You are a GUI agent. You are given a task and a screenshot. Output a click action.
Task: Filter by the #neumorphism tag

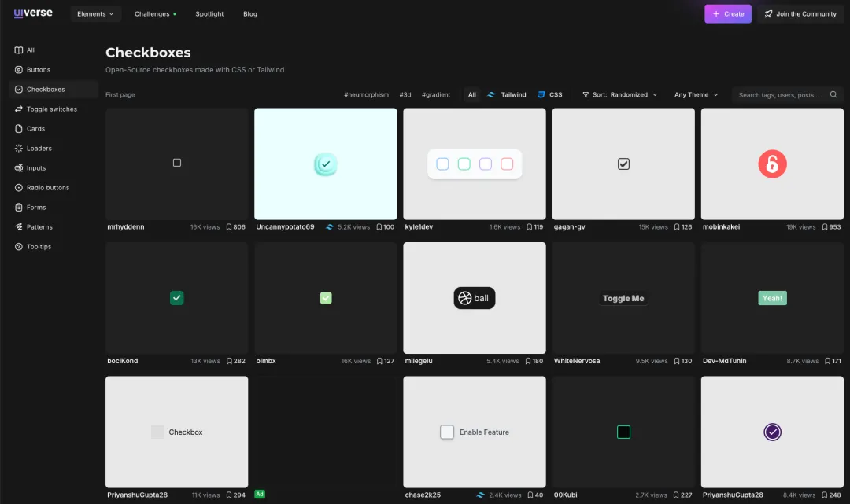(364, 94)
